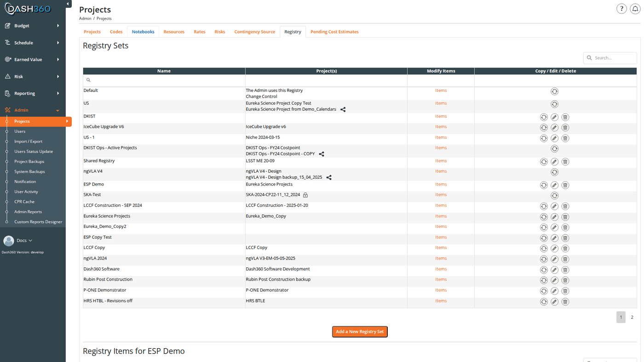This screenshot has height=362, width=644.
Task: Expand the Budget menu
Action: pyautogui.click(x=33, y=26)
